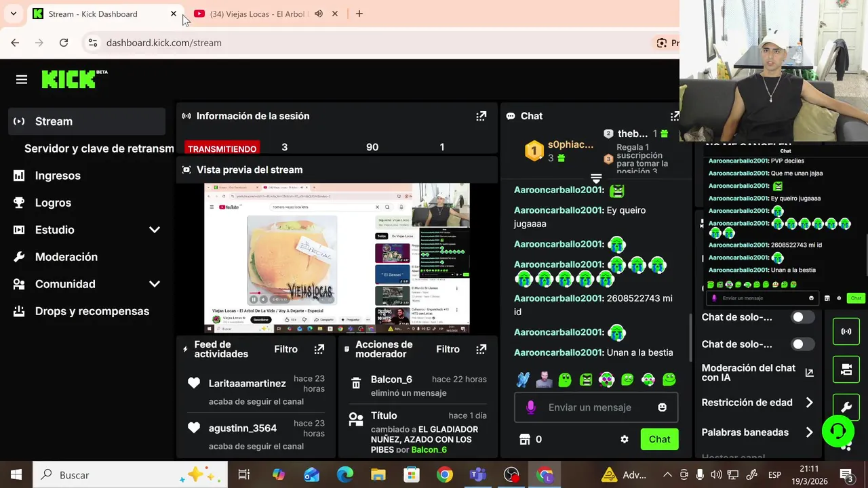Pop out the Chat panel
The width and height of the screenshot is (868, 488).
tap(675, 116)
